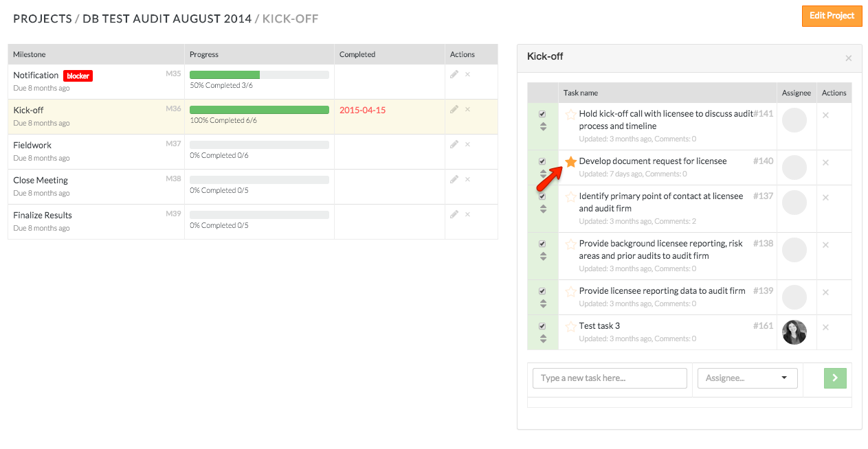Open the Assignee dropdown for new task
868x449 pixels.
747,378
